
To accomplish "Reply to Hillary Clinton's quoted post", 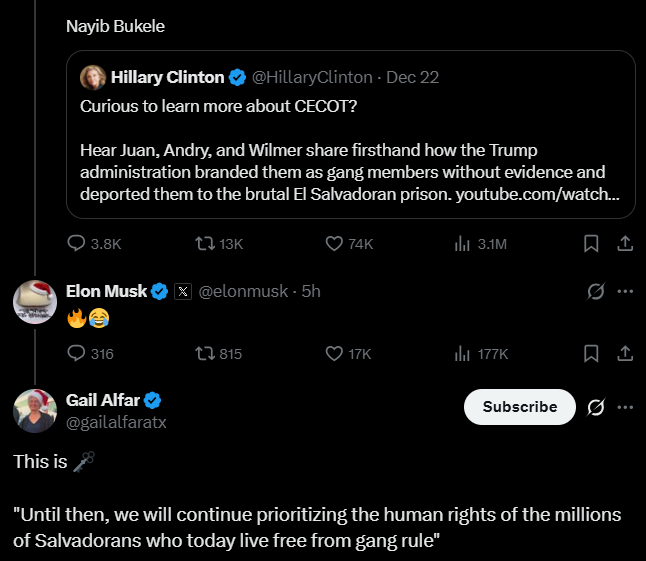I will (x=76, y=243).
